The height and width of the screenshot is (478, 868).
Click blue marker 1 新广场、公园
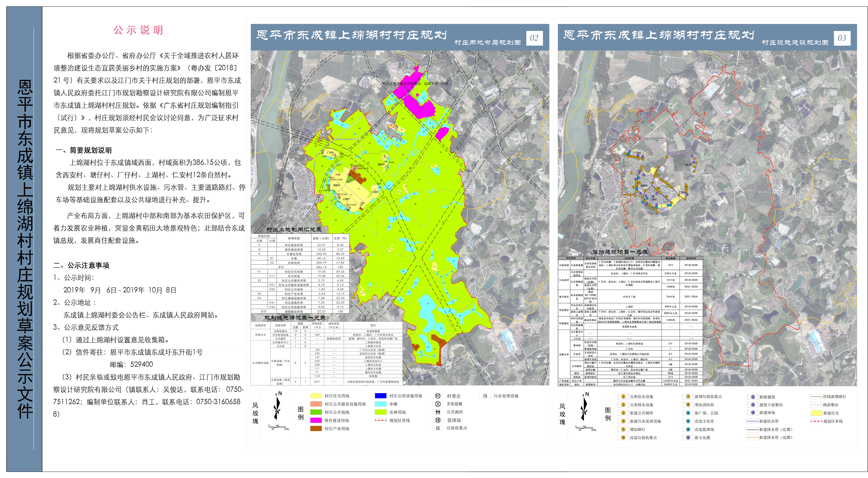tap(688, 413)
